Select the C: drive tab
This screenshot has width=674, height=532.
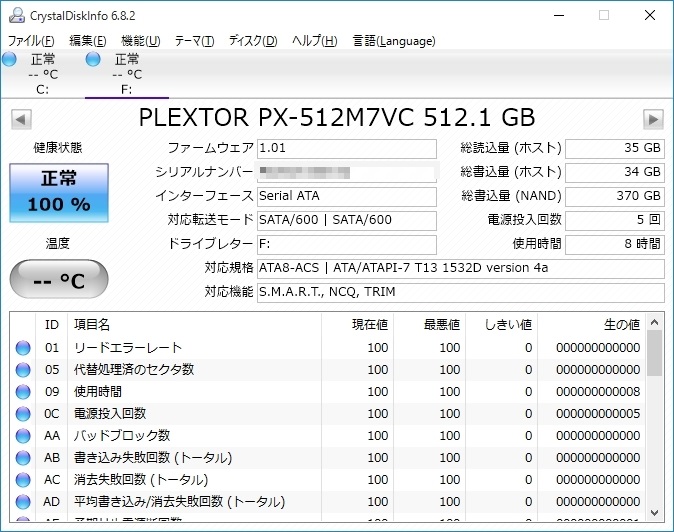tap(43, 74)
